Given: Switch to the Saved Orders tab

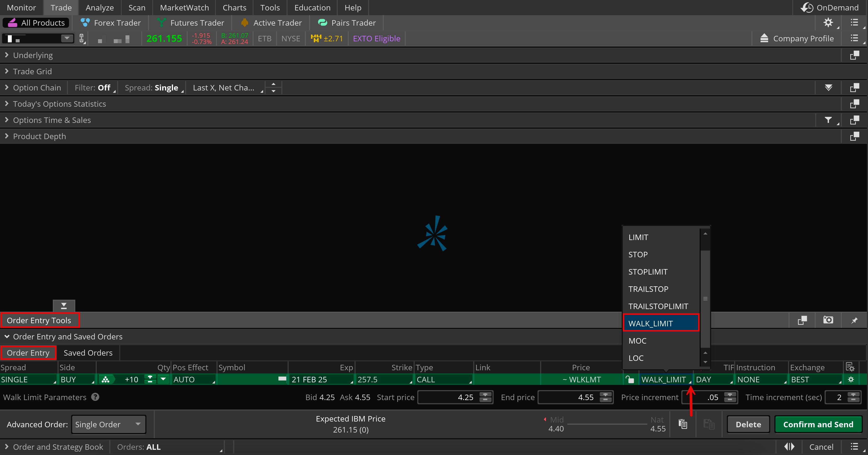Looking at the screenshot, I should [88, 353].
